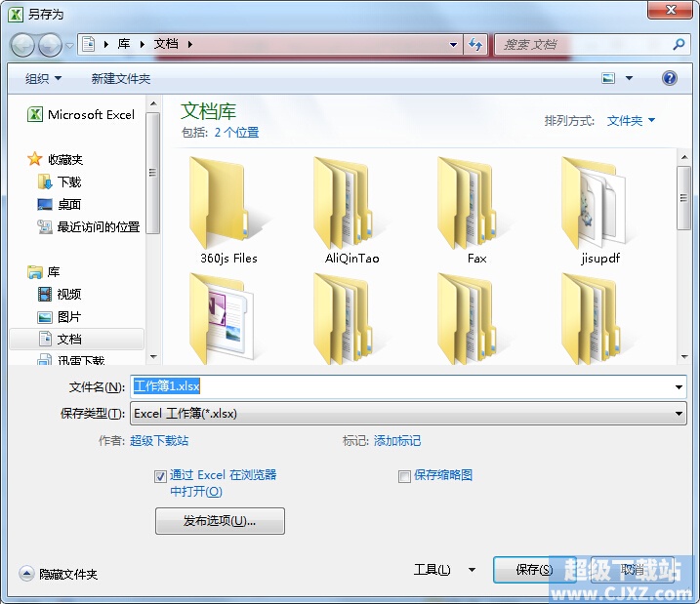
Task: Select the jisupdf folder
Action: 600,211
